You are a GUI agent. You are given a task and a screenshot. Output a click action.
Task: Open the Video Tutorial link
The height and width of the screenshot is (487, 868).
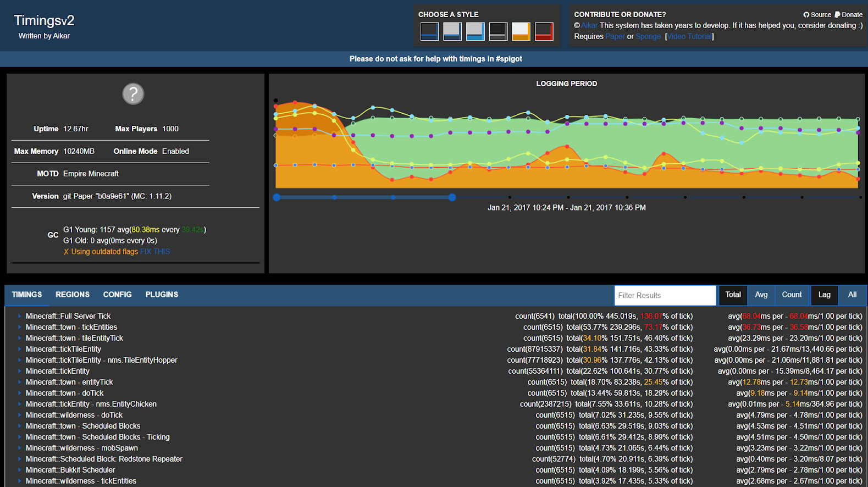(x=689, y=36)
